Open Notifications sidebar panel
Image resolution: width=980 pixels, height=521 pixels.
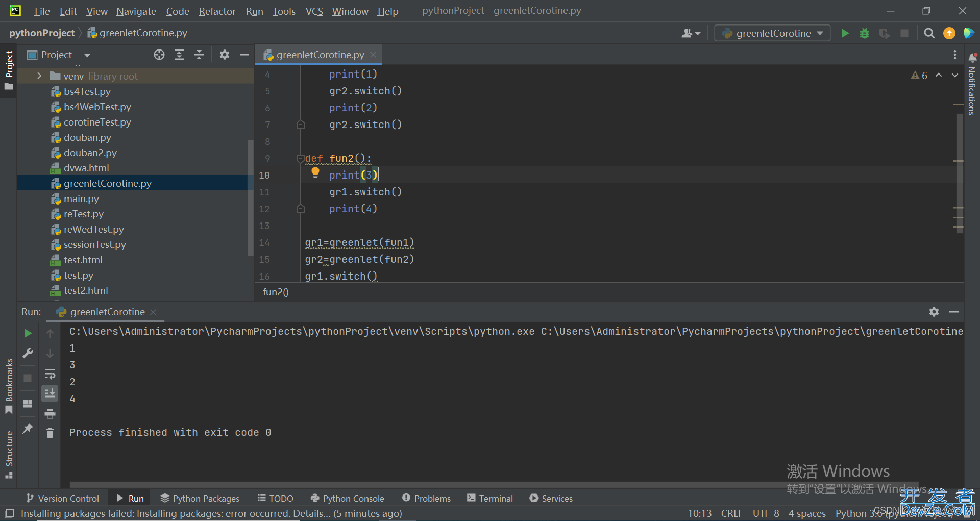(x=972, y=84)
